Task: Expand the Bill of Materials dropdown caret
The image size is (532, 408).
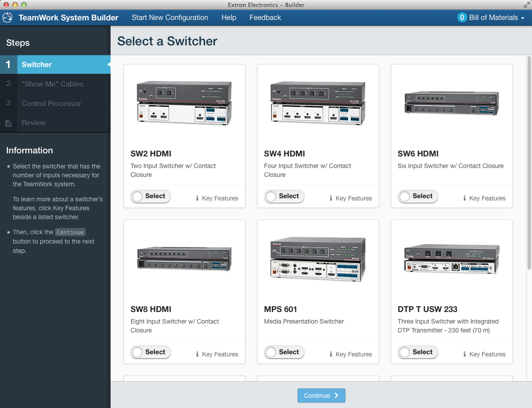Action: (x=523, y=18)
